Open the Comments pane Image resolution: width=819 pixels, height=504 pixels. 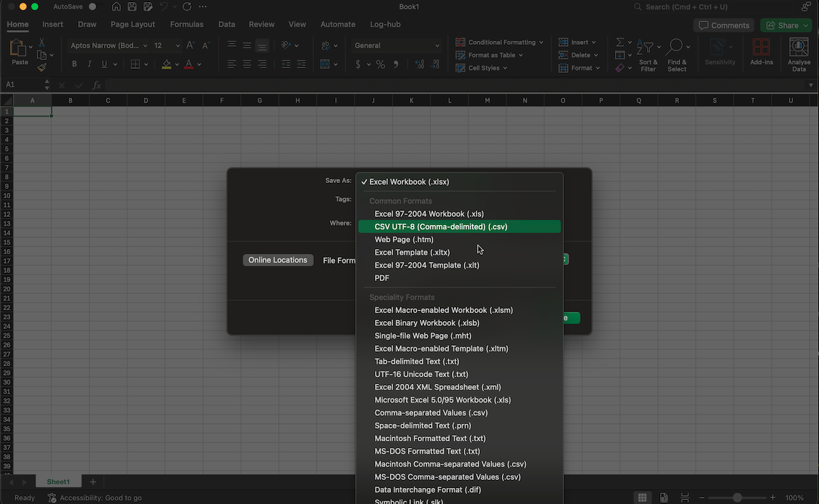pyautogui.click(x=724, y=25)
